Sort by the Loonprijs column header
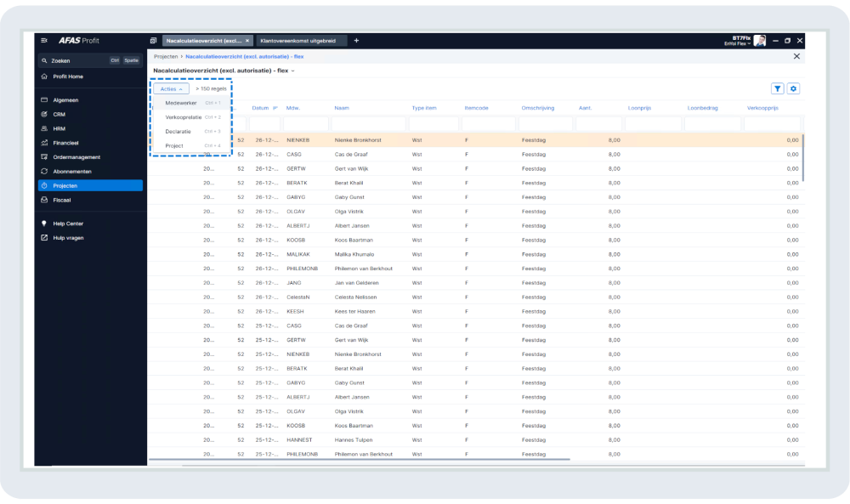The height and width of the screenshot is (504, 850). coord(640,109)
